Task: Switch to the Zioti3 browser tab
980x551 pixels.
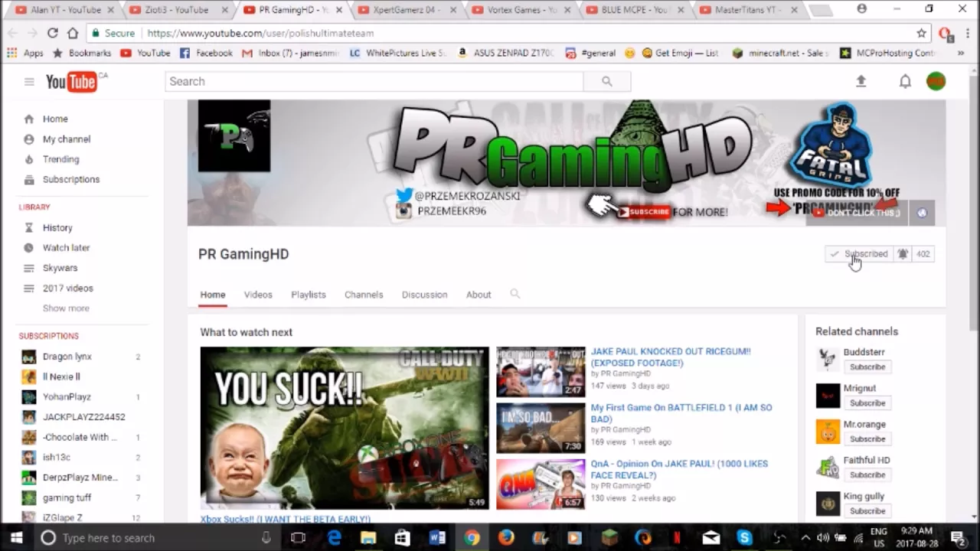Action: tap(178, 10)
